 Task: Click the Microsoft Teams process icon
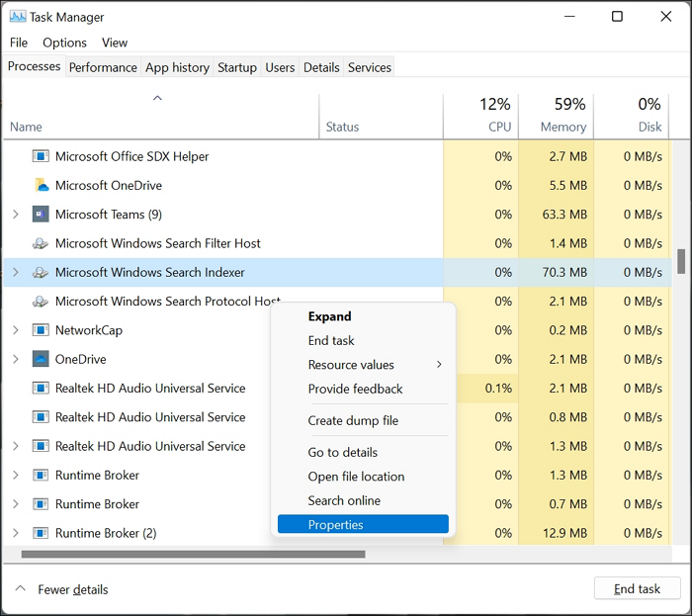pyautogui.click(x=41, y=215)
